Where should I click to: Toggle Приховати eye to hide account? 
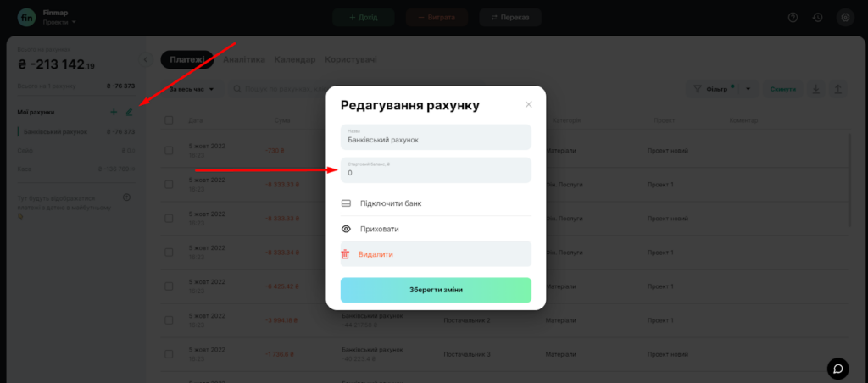(436, 229)
